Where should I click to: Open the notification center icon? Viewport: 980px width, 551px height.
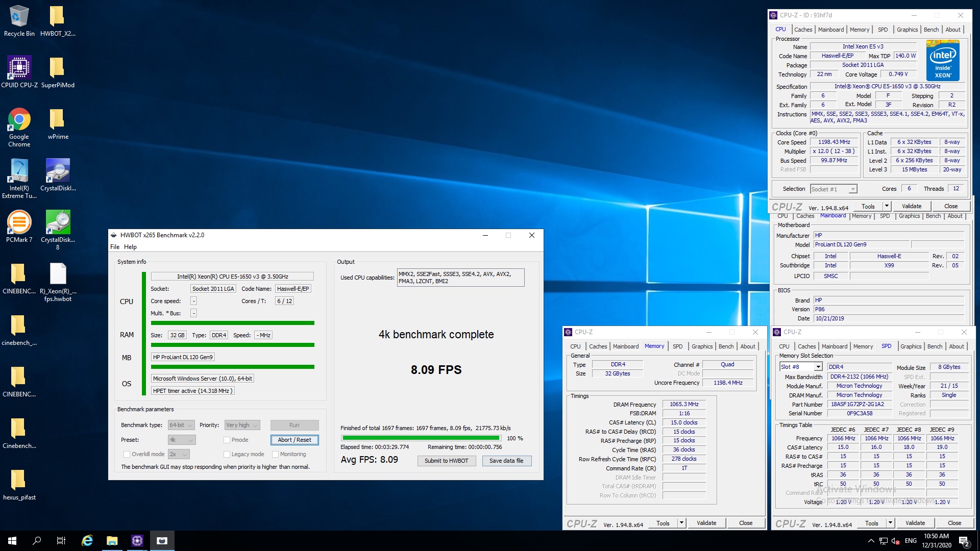click(x=964, y=541)
